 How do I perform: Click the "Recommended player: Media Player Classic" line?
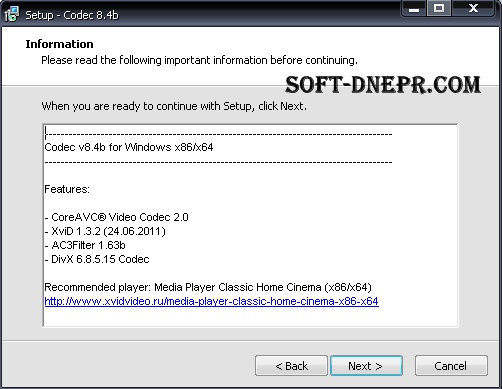click(208, 287)
